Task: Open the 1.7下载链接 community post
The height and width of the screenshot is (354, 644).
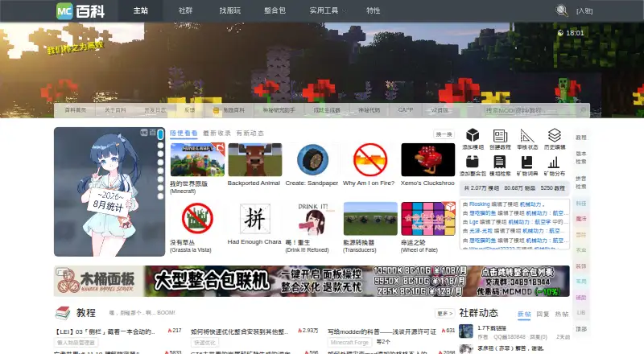Action: coord(492,328)
